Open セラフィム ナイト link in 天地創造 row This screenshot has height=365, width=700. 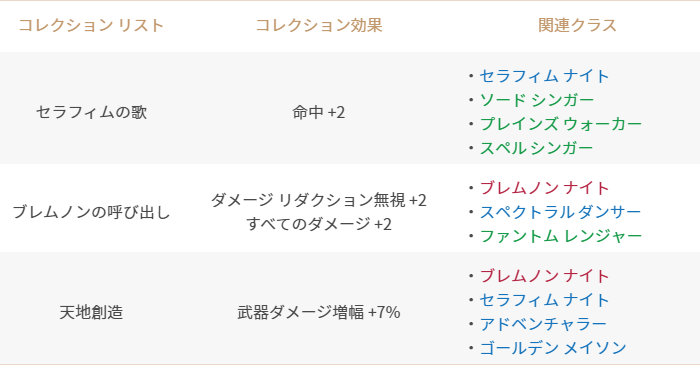click(544, 300)
